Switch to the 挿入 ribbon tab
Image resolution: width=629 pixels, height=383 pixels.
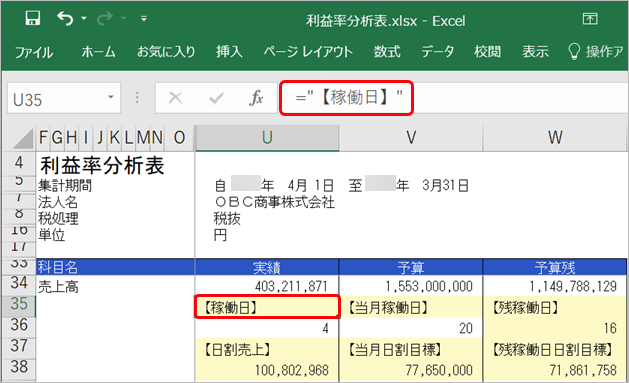pos(229,52)
